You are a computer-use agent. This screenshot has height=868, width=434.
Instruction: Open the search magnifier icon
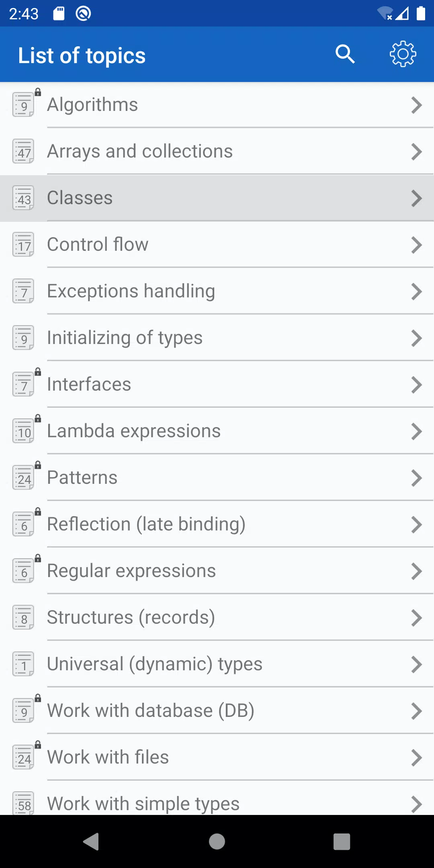pos(345,54)
